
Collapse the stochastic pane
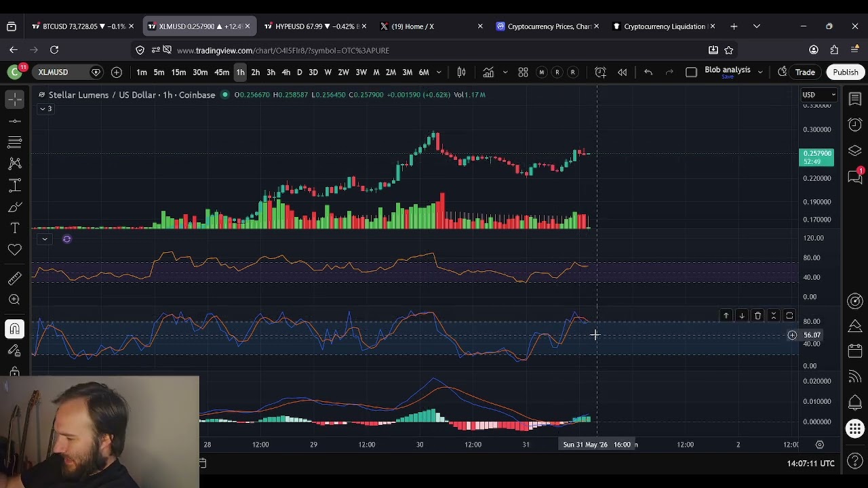pyautogui.click(x=773, y=316)
